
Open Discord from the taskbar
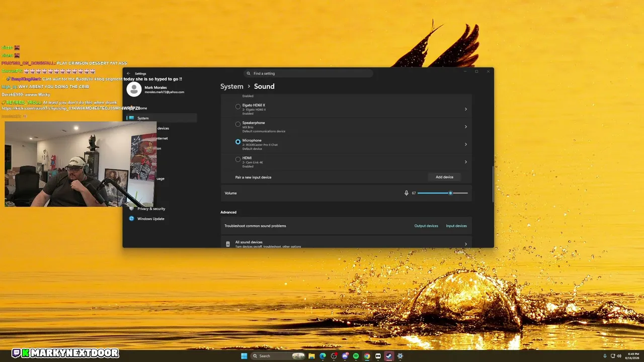(x=345, y=356)
